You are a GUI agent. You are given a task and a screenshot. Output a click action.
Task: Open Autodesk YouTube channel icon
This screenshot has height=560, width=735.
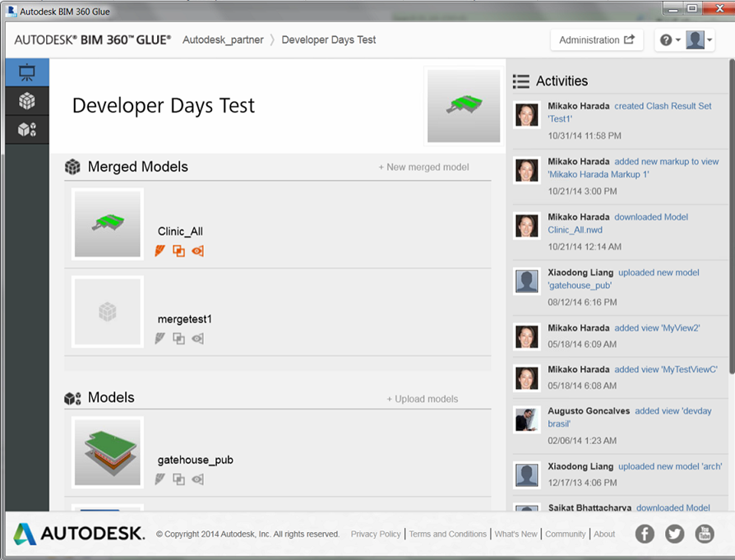click(x=705, y=534)
